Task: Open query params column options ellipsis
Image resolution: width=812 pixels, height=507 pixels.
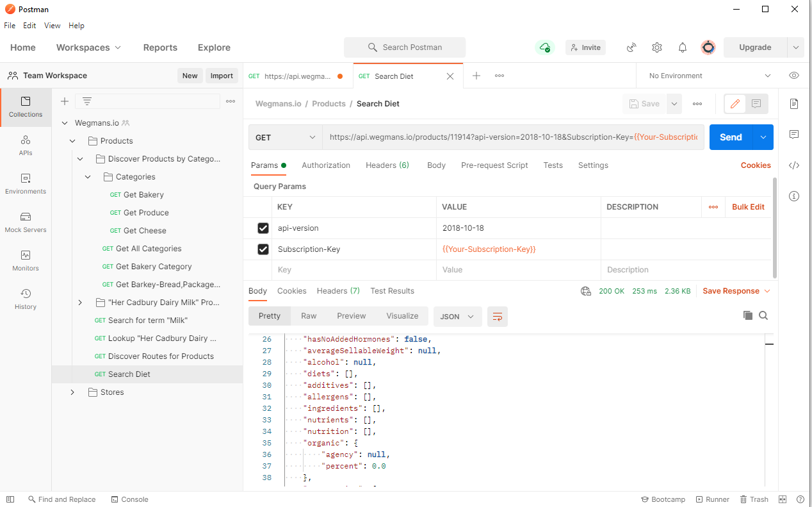Action: point(713,207)
